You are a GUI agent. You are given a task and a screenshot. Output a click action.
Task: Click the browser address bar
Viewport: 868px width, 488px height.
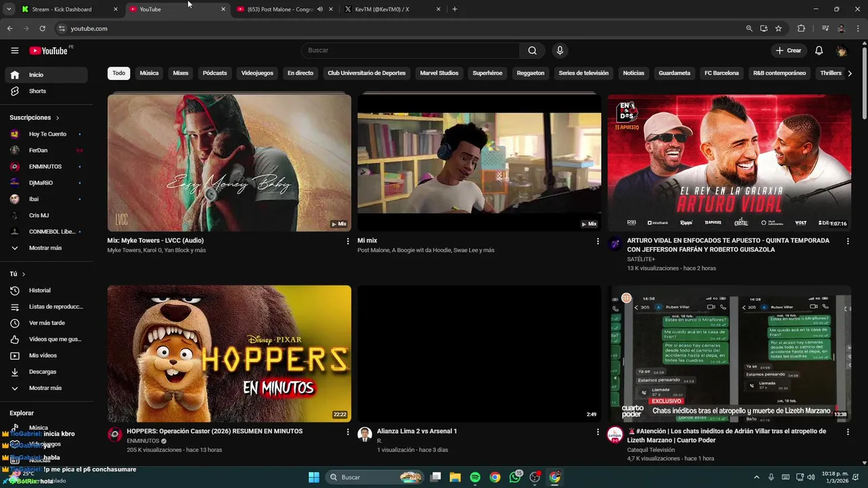point(400,28)
